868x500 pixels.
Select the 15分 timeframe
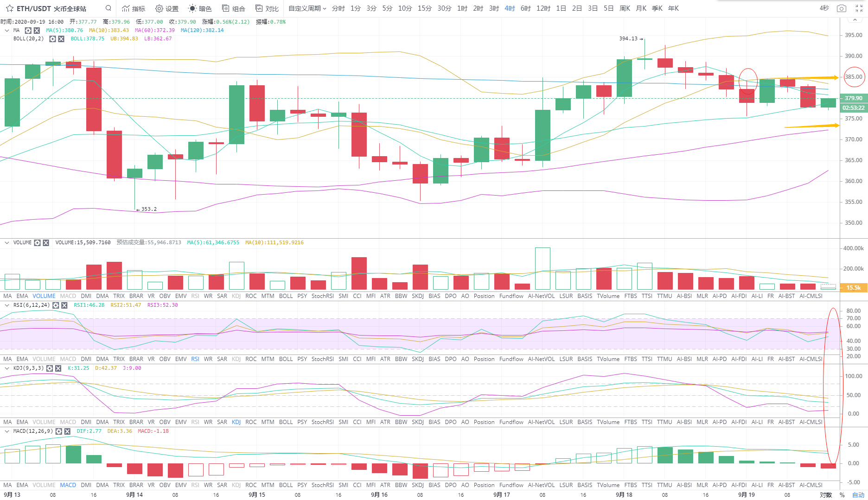point(424,8)
